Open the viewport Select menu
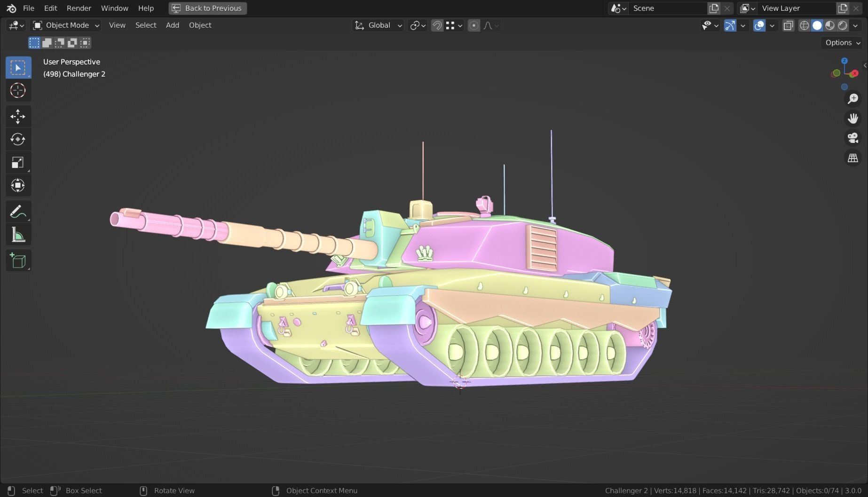Image resolution: width=868 pixels, height=497 pixels. pos(146,25)
